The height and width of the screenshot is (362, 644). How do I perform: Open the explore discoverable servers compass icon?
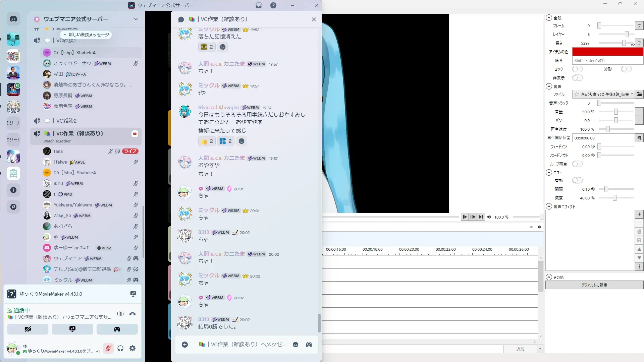click(13, 207)
